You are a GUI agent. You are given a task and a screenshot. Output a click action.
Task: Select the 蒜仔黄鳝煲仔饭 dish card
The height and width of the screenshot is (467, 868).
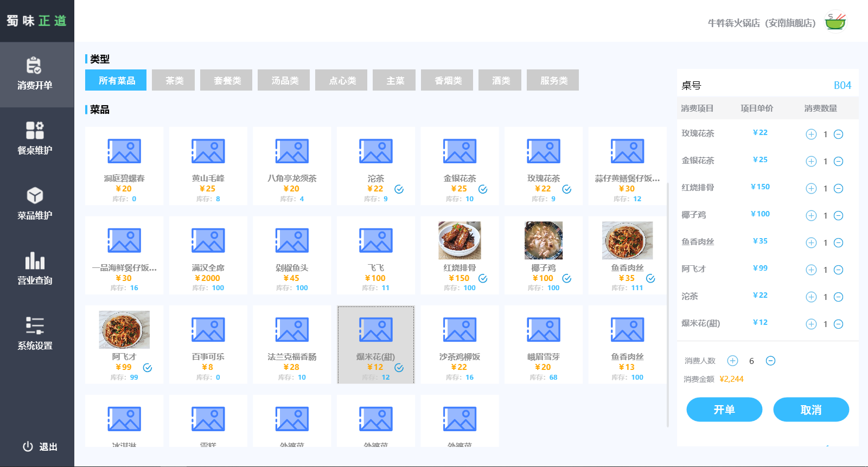[627, 166]
